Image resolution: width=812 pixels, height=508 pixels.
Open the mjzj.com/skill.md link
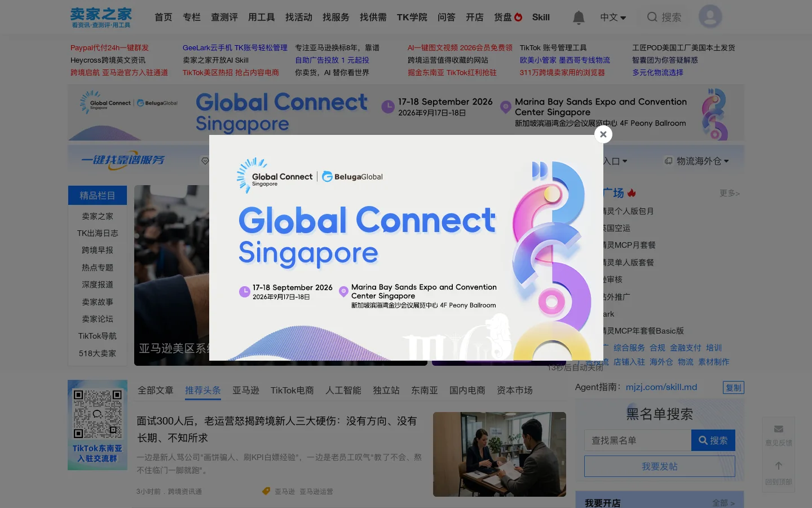[x=661, y=387]
